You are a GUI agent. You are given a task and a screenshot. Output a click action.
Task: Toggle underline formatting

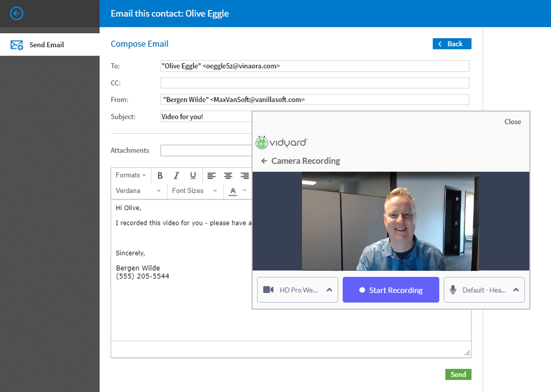(x=193, y=176)
